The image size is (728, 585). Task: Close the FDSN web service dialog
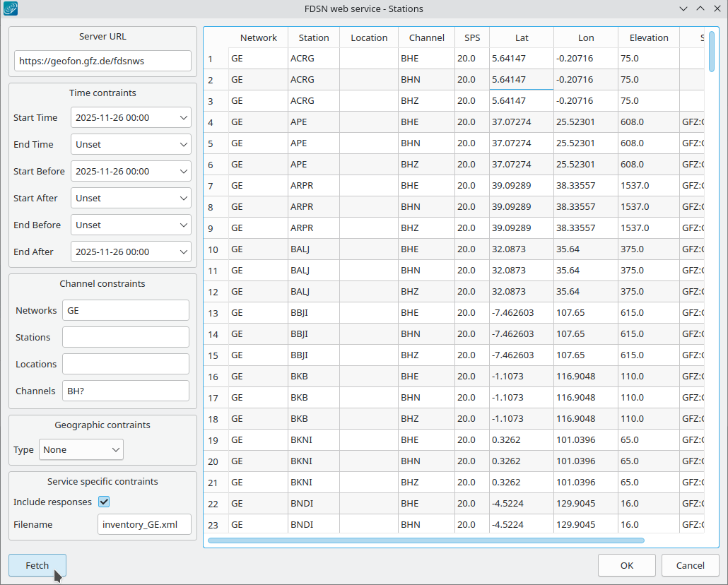click(717, 9)
